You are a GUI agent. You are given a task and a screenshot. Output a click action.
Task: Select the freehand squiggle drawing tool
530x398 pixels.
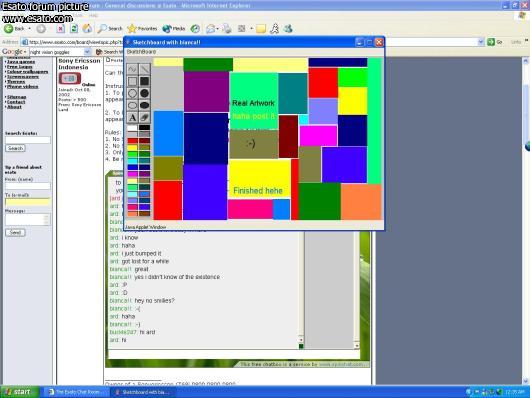tap(132, 69)
